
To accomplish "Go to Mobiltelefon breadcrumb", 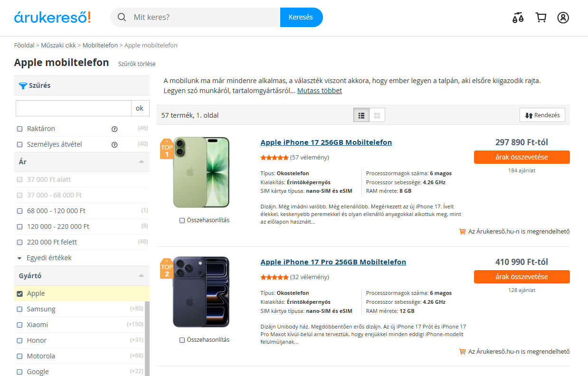I will pos(100,46).
